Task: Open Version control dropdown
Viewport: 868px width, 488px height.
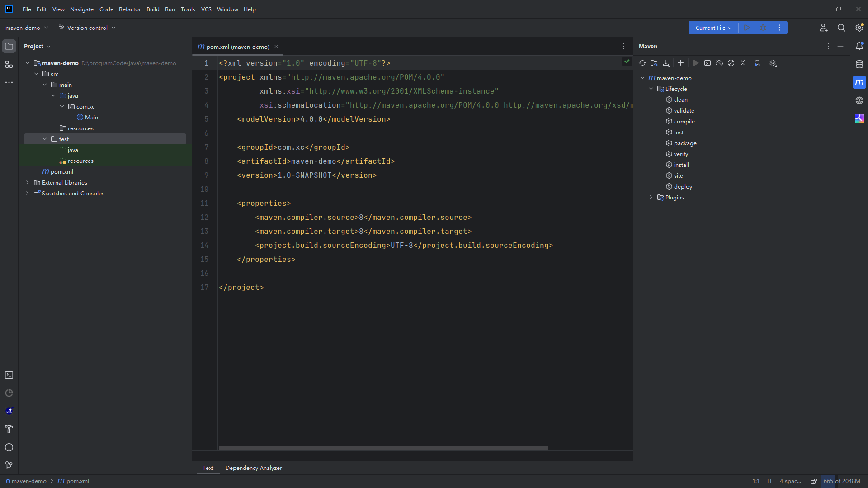Action: [87, 28]
